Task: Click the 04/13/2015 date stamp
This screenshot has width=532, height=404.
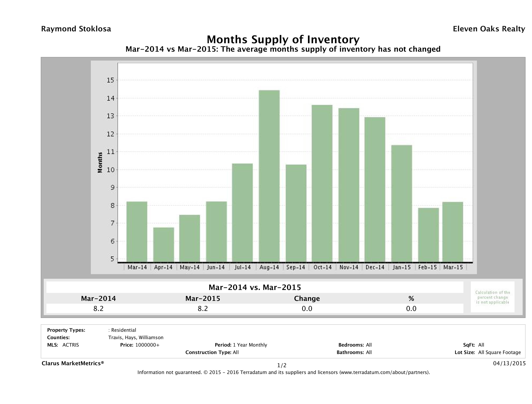Action: pos(509,363)
